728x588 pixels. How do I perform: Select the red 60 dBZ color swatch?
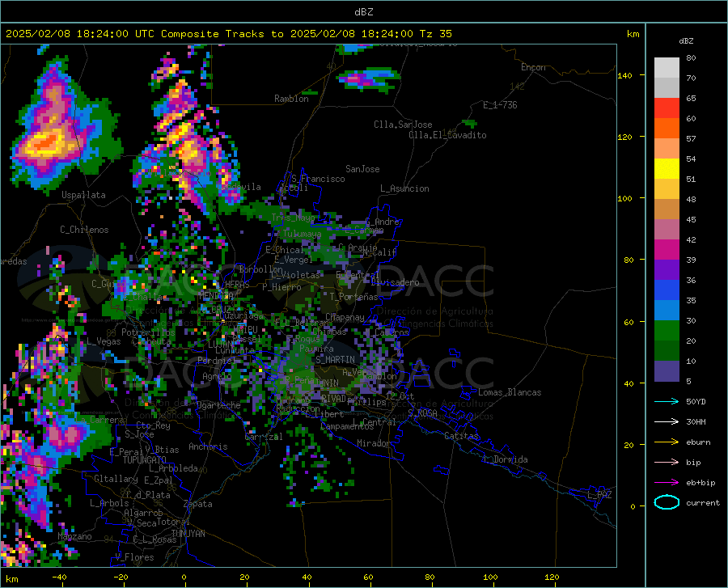tap(667, 108)
